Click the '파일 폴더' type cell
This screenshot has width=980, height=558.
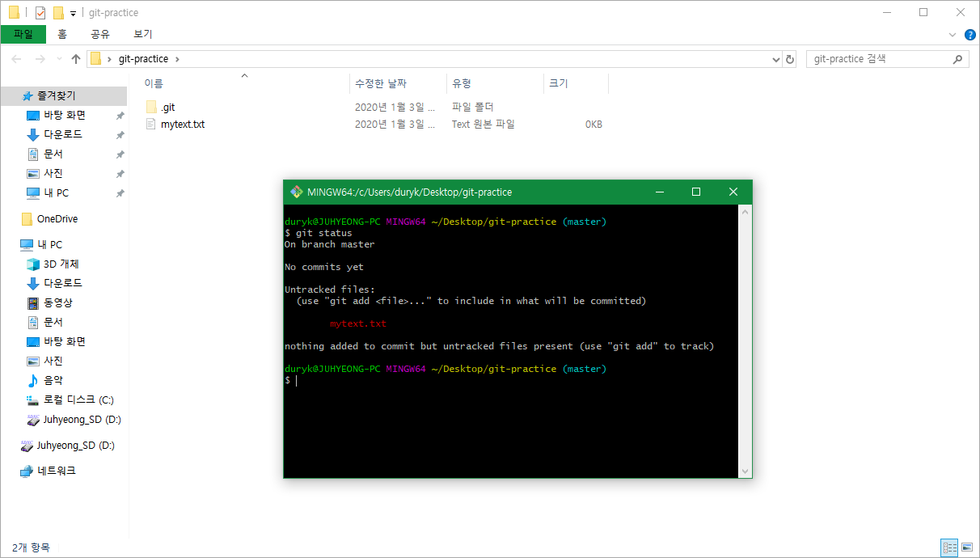pos(472,107)
